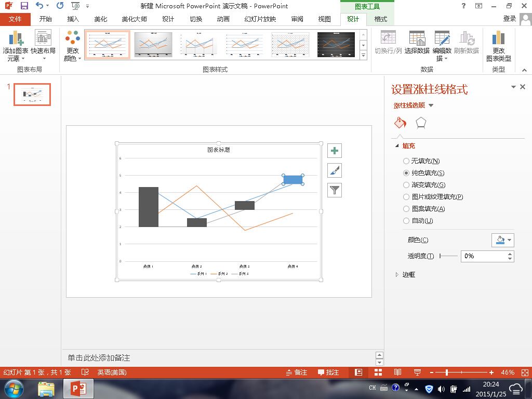Click Edit Data icon
The image size is (532, 399).
click(x=442, y=46)
